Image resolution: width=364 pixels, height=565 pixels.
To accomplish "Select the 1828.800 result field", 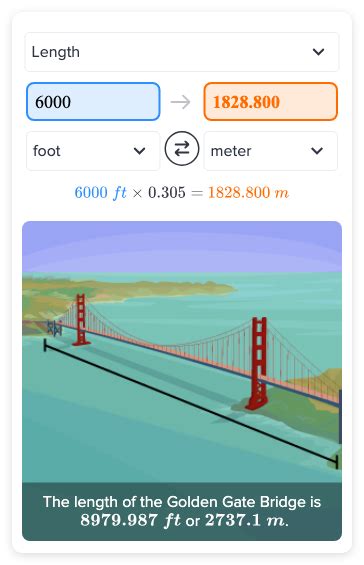I will pyautogui.click(x=270, y=102).
